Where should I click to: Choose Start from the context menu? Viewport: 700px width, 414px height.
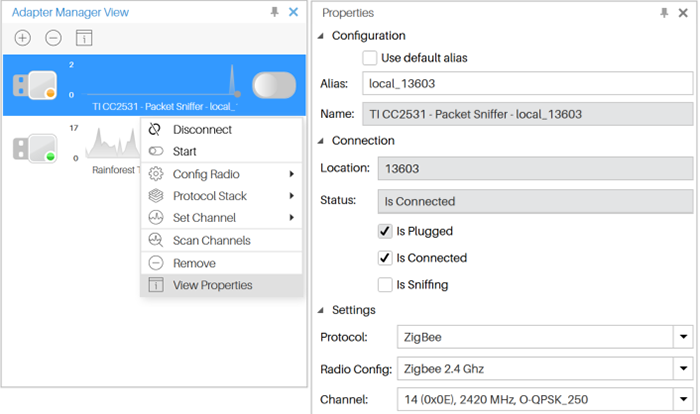[x=221, y=151]
